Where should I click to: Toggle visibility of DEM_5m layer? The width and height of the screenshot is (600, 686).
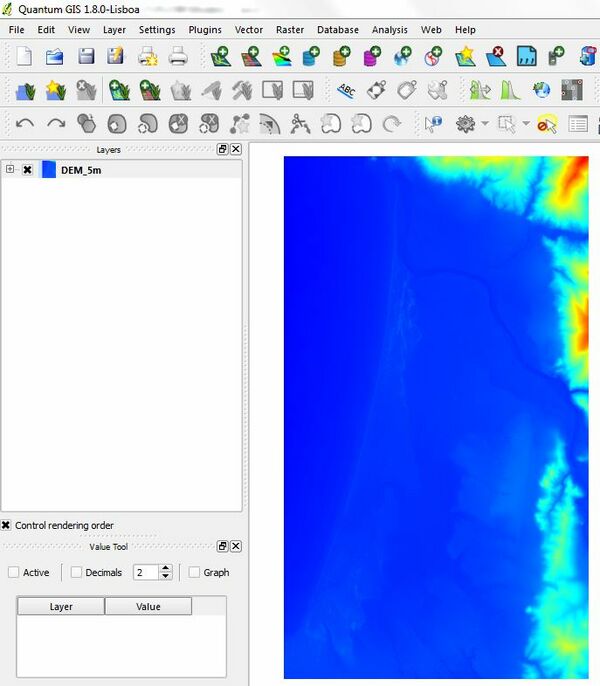pyautogui.click(x=28, y=170)
